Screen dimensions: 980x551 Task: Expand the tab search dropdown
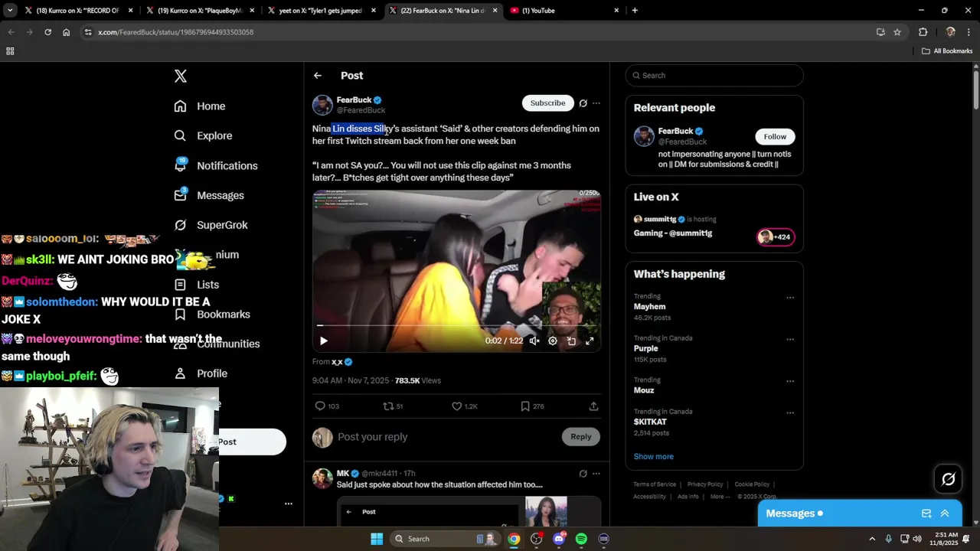[10, 11]
